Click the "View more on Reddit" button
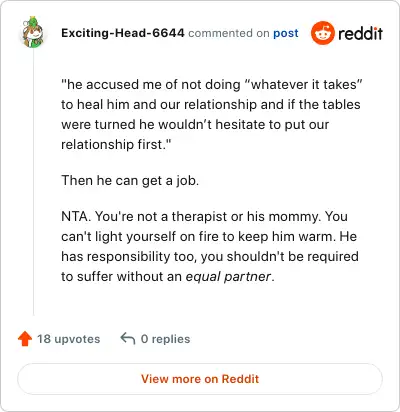Screen dimensions: 400x412 [x=200, y=379]
